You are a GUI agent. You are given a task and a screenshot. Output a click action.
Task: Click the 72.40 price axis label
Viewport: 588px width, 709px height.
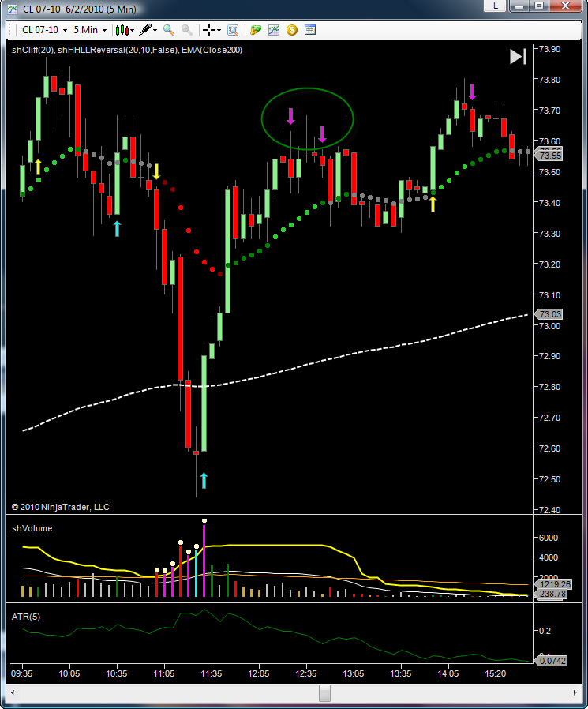click(x=549, y=510)
